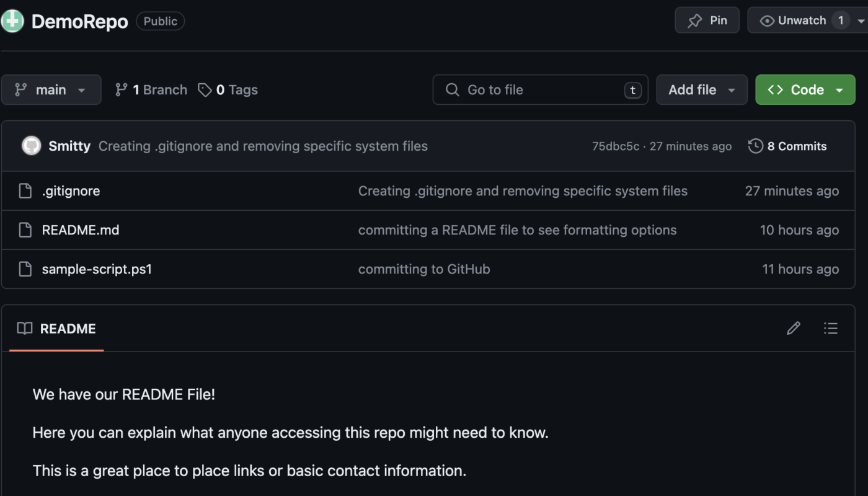Select the README tab
Screen dimensions: 868x496
[x=56, y=329]
